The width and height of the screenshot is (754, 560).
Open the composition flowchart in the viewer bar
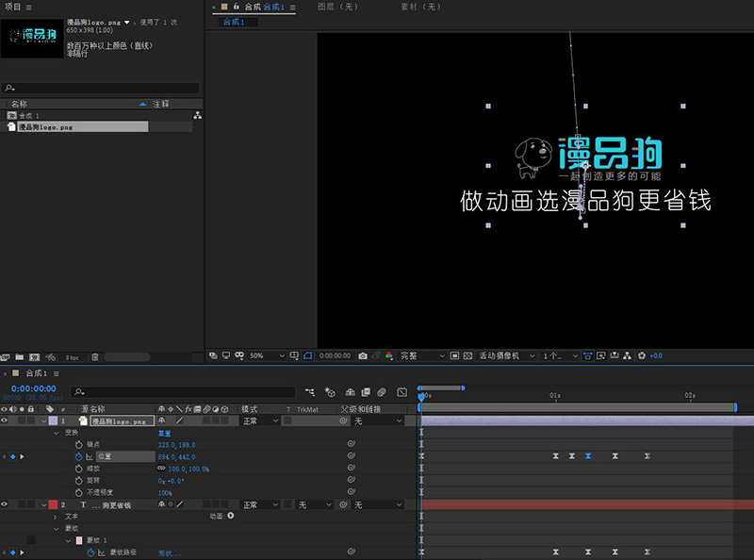pos(627,356)
